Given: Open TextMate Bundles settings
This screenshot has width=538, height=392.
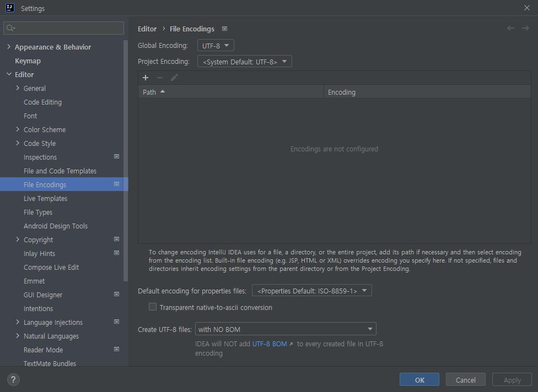Looking at the screenshot, I should (x=50, y=363).
